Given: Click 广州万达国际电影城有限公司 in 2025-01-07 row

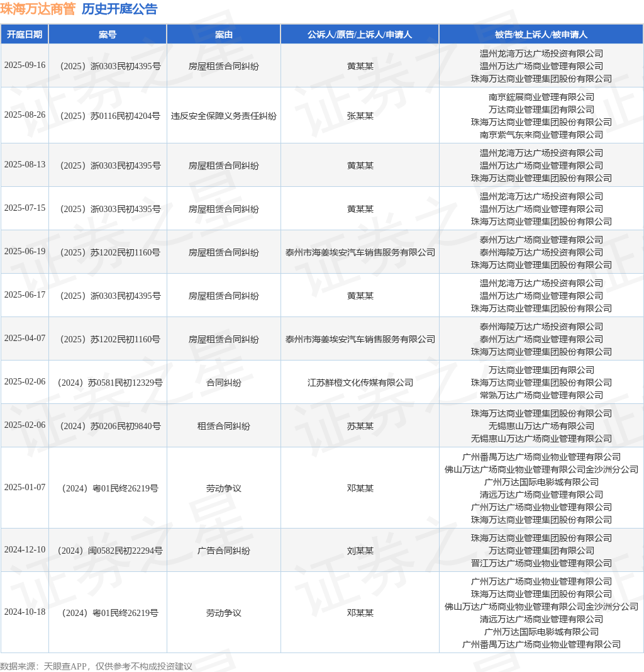Looking at the screenshot, I should pos(541,482).
